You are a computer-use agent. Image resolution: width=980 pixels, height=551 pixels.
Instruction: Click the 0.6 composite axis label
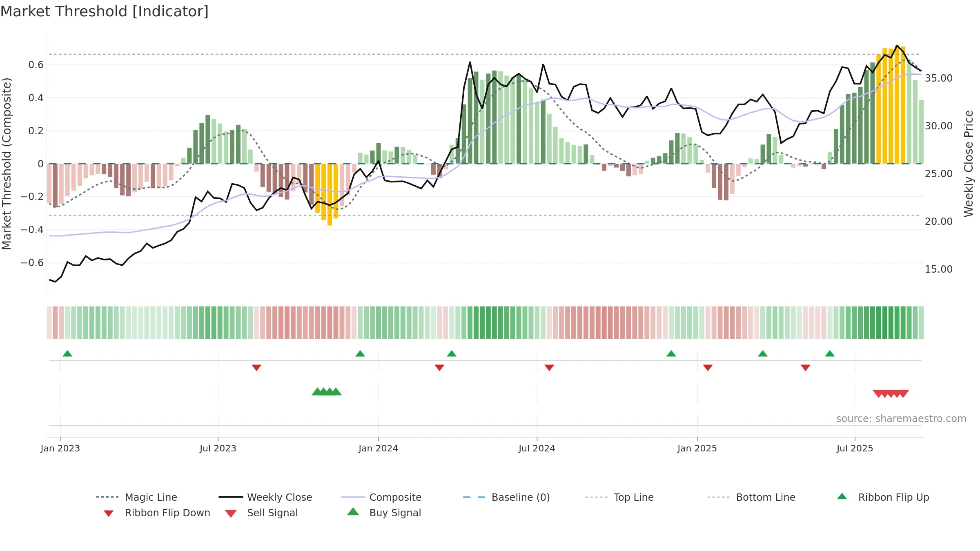(36, 64)
